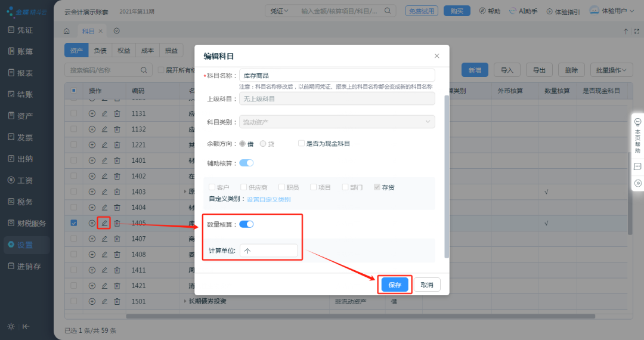Viewport: 644px width, 340px height.
Task: Click the 取消 button
Action: (x=427, y=285)
